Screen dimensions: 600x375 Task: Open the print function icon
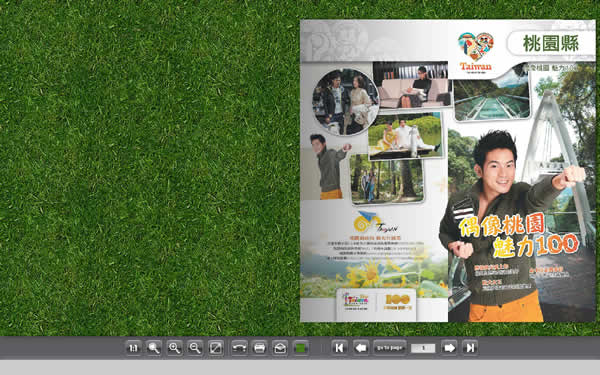(260, 348)
